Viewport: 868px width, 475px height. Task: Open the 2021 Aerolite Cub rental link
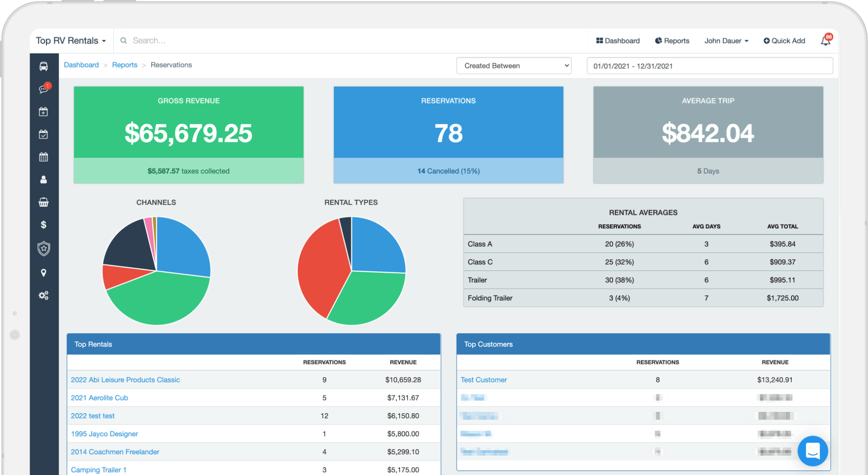(x=99, y=398)
